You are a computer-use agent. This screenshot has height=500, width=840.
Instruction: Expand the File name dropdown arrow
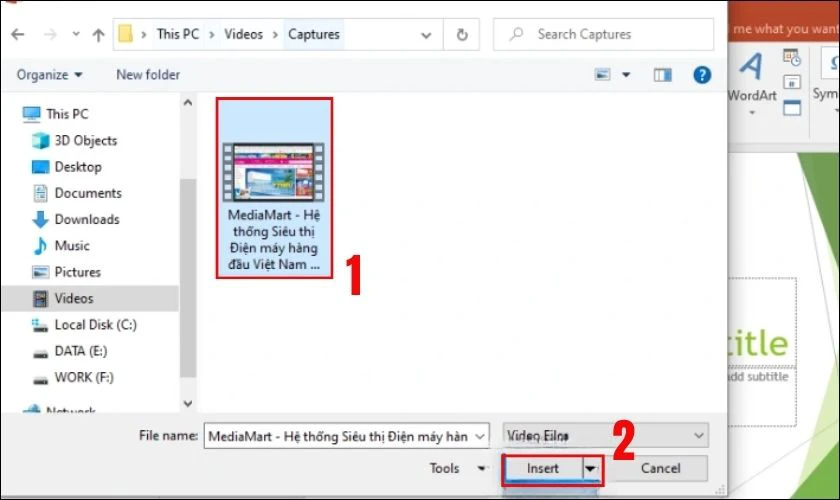click(x=480, y=436)
